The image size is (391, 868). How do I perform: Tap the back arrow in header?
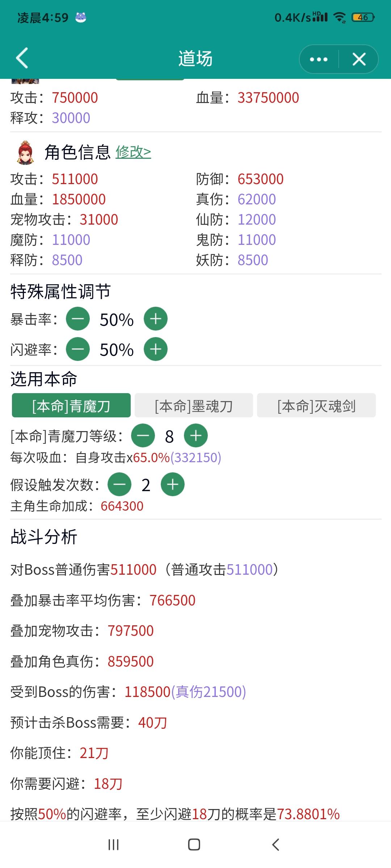(x=22, y=58)
